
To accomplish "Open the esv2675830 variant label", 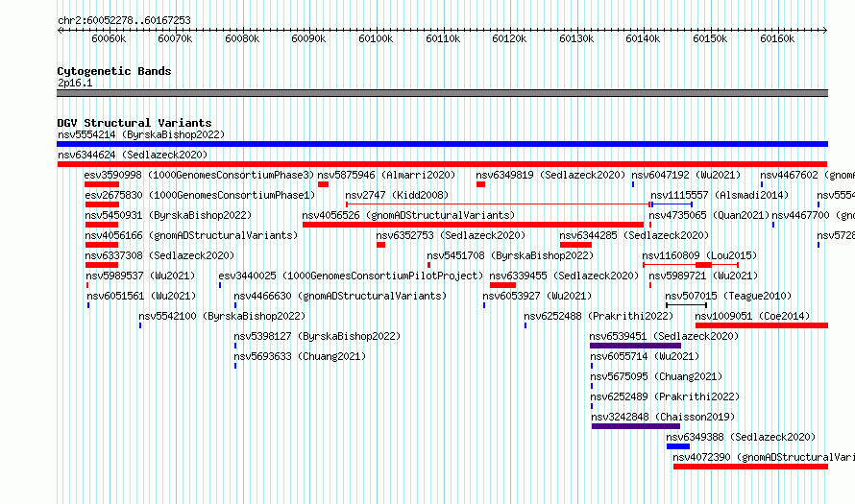I will pos(200,195).
